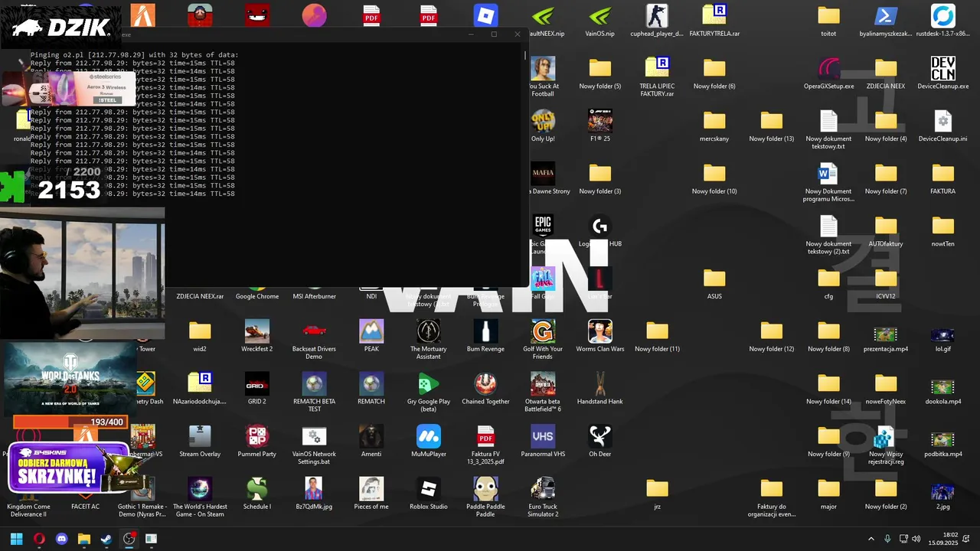Open the VainOS.nip NVIDIA profile file
Viewport: 980px width, 551px height.
pos(599,21)
